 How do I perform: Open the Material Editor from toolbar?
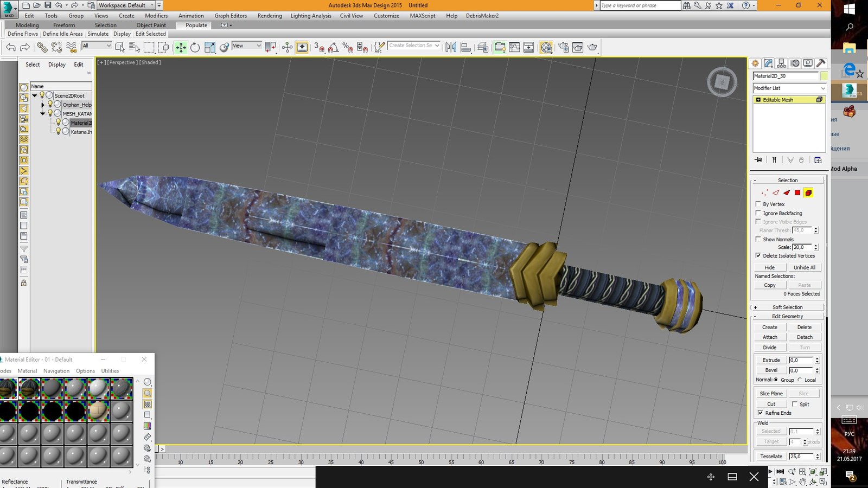click(x=546, y=48)
